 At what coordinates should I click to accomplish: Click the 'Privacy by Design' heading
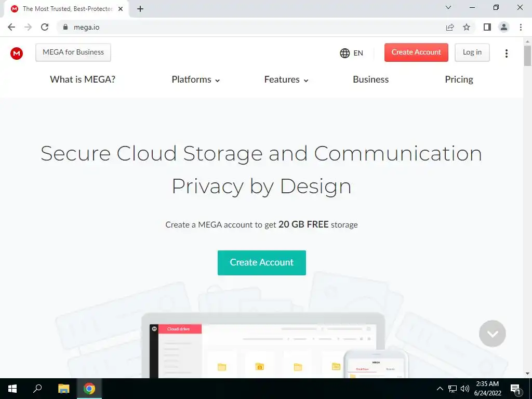click(x=261, y=187)
